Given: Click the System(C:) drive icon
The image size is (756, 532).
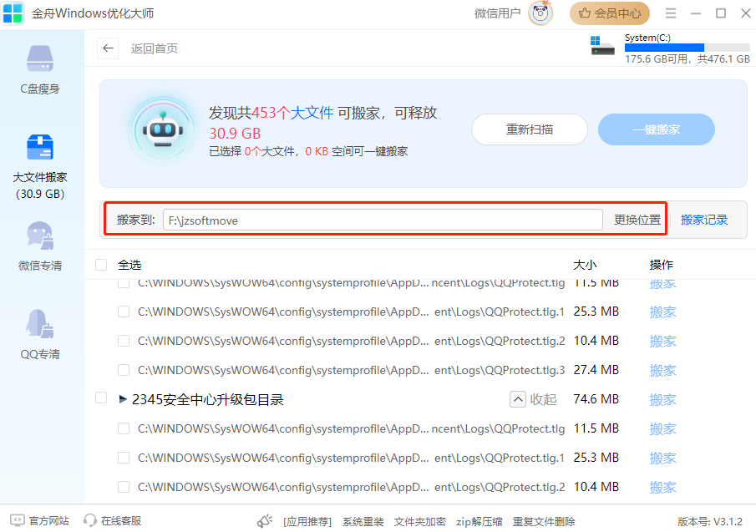Looking at the screenshot, I should click(x=602, y=46).
